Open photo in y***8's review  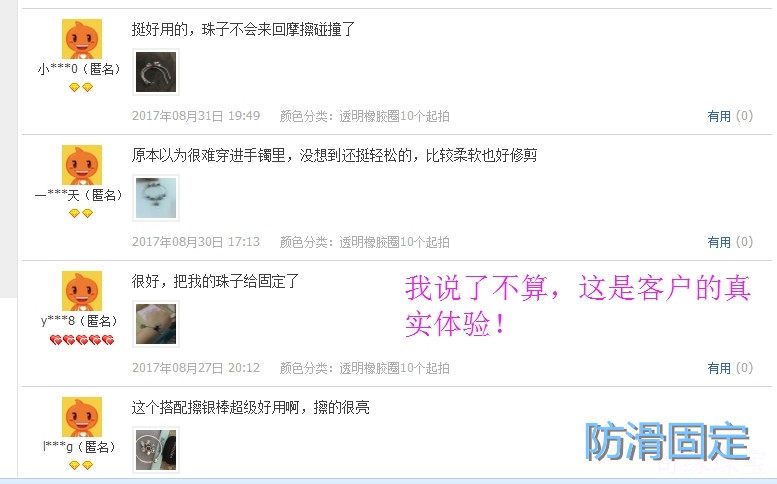coord(156,323)
